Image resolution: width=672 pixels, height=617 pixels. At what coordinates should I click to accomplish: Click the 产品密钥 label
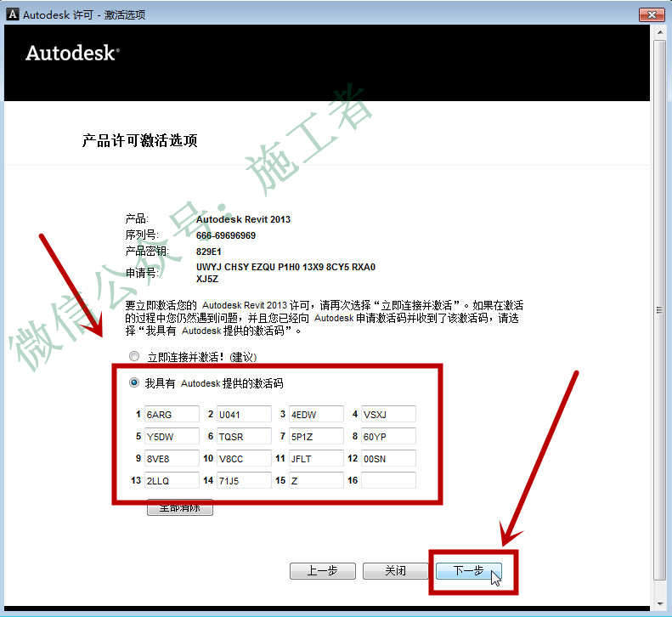pyautogui.click(x=147, y=252)
